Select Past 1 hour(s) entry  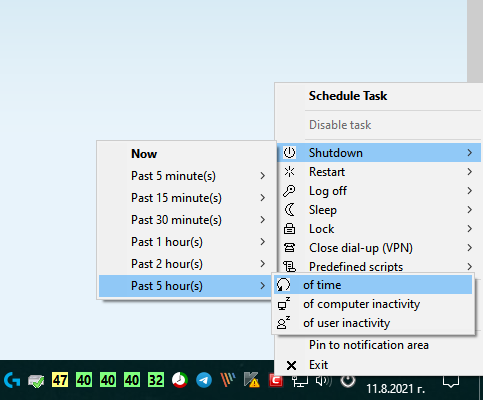[185, 242]
